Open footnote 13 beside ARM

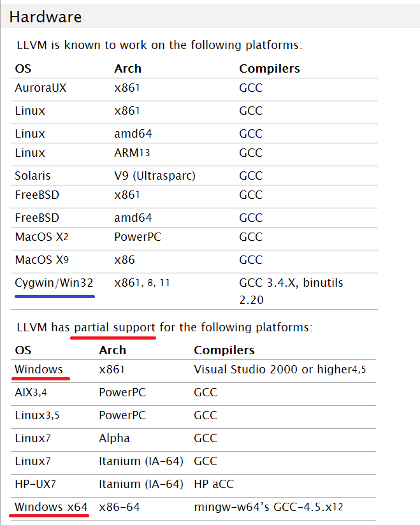(x=145, y=153)
